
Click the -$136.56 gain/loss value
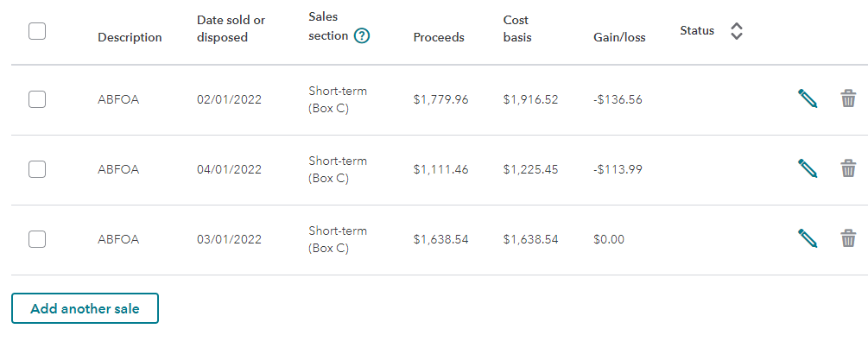(618, 99)
